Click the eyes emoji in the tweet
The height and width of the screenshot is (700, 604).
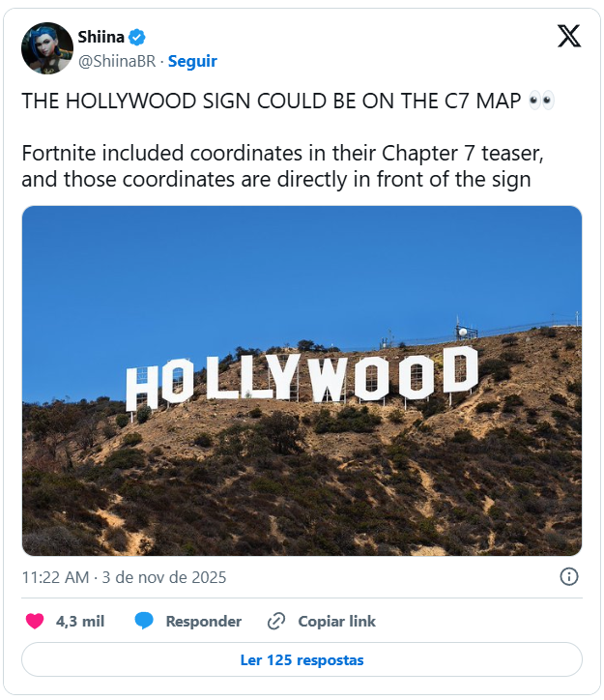click(x=542, y=102)
